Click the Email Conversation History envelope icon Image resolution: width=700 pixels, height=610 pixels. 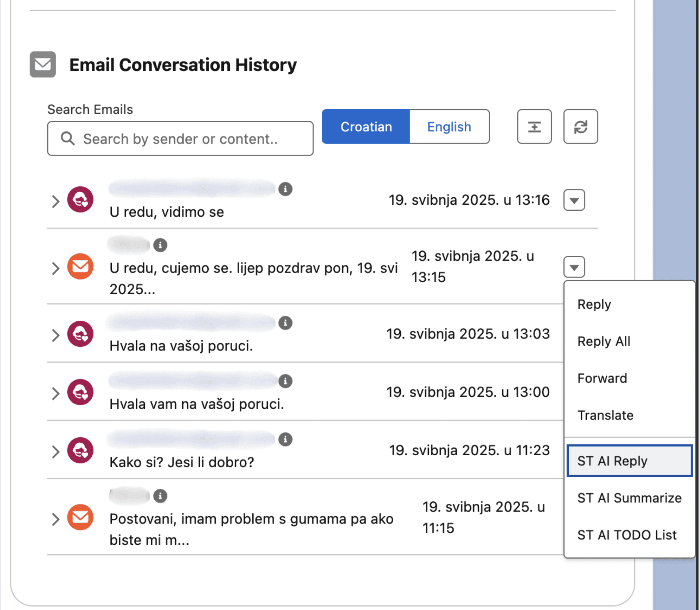tap(42, 65)
